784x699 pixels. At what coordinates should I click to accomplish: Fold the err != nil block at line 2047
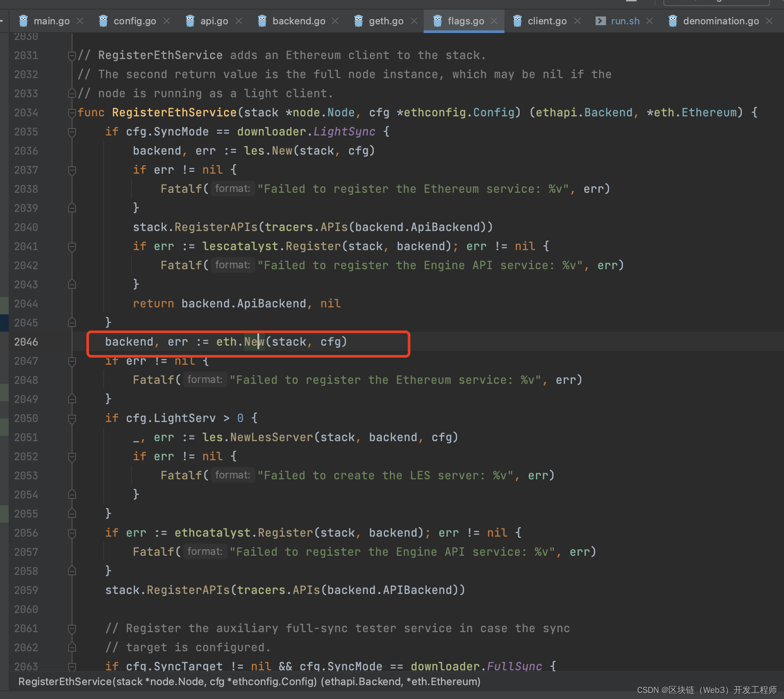pos(72,361)
